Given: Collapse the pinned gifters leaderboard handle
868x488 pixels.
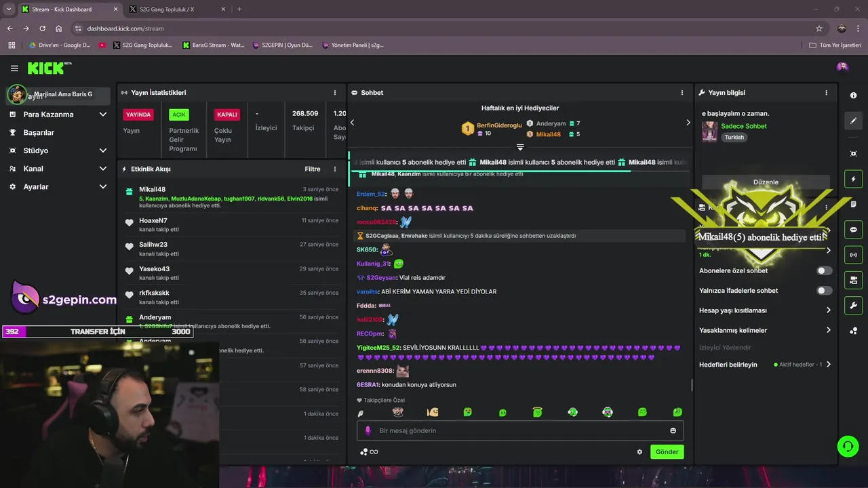Looking at the screenshot, I should (x=520, y=147).
